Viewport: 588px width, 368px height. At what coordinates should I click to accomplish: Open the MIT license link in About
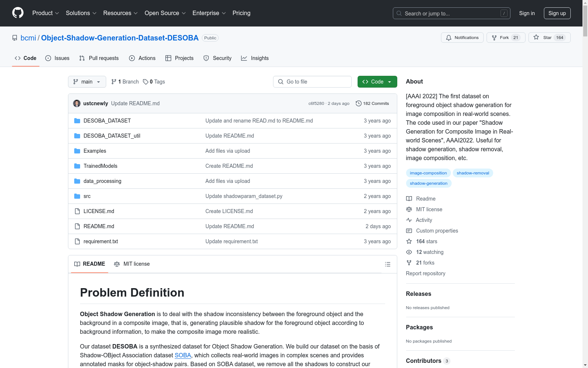(424, 209)
